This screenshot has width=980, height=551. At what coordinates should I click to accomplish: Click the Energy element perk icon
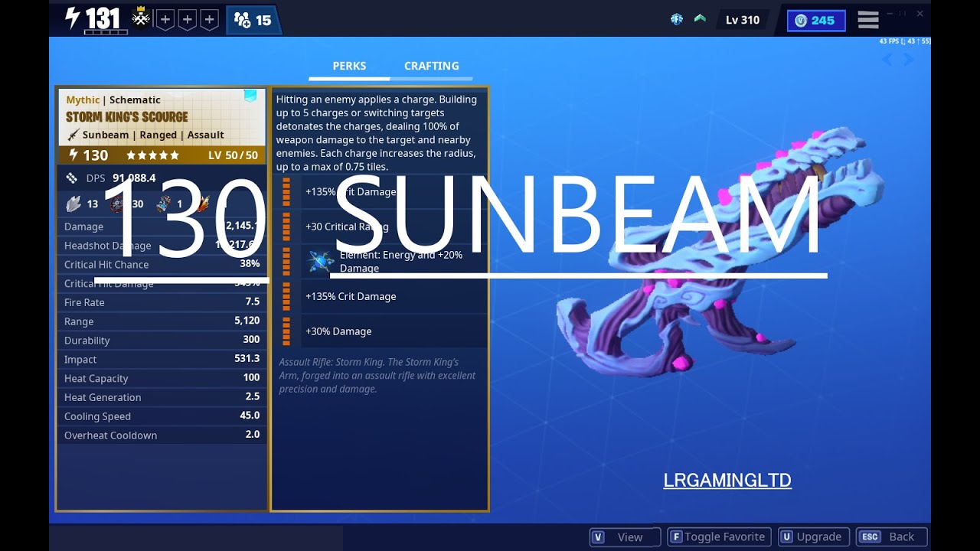click(321, 262)
